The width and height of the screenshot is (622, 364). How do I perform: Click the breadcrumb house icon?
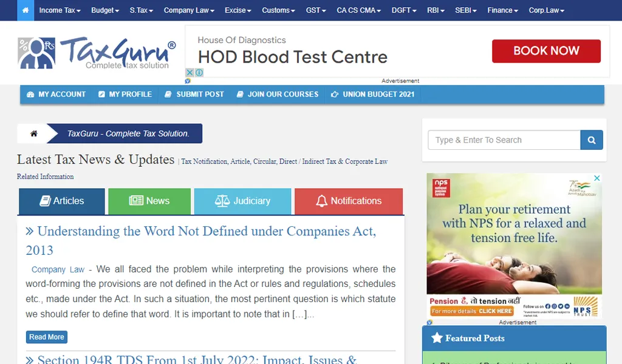34,133
